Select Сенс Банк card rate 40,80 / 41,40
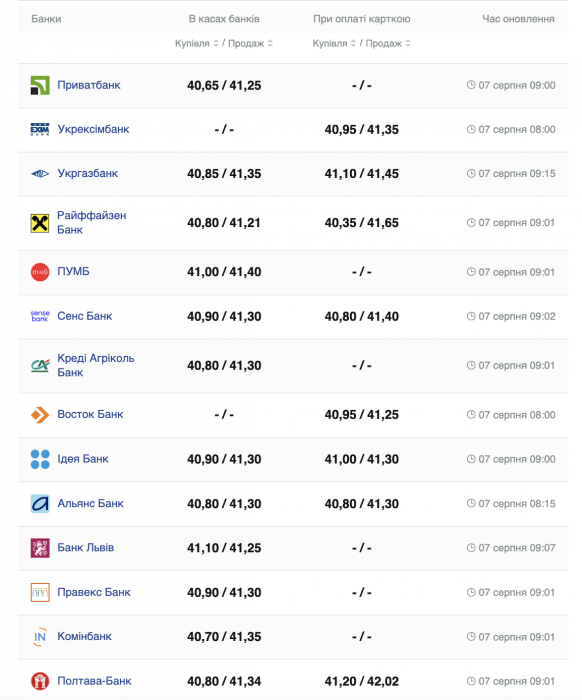Image resolution: width=582 pixels, height=700 pixels. pos(362,317)
